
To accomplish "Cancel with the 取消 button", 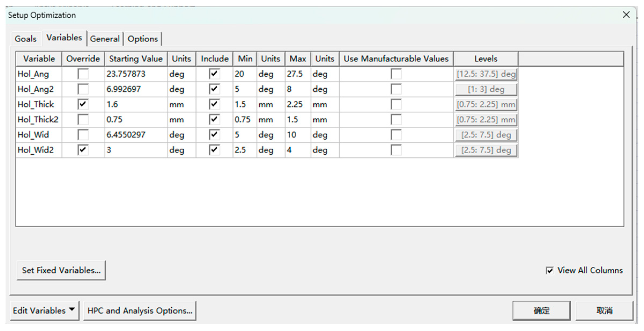I will 604,311.
